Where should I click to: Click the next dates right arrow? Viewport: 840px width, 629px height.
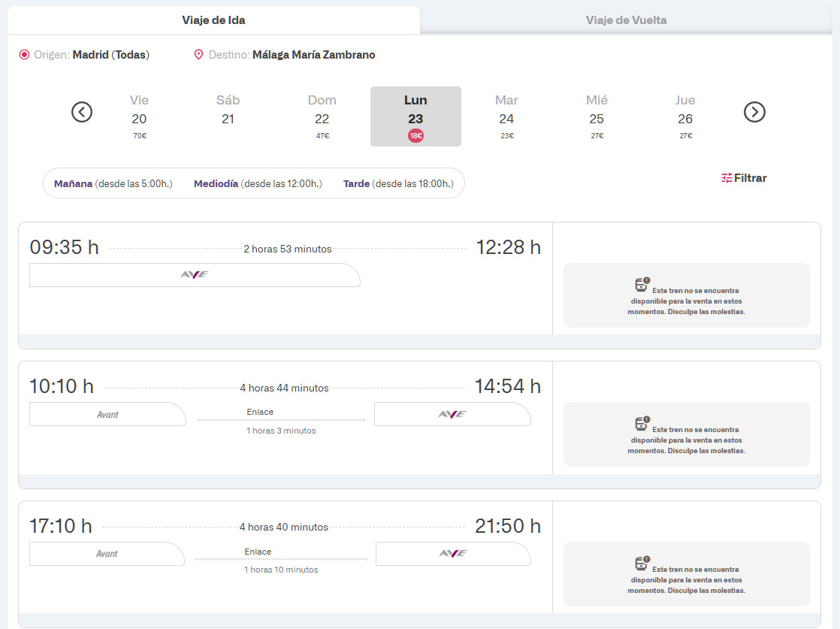pos(754,112)
